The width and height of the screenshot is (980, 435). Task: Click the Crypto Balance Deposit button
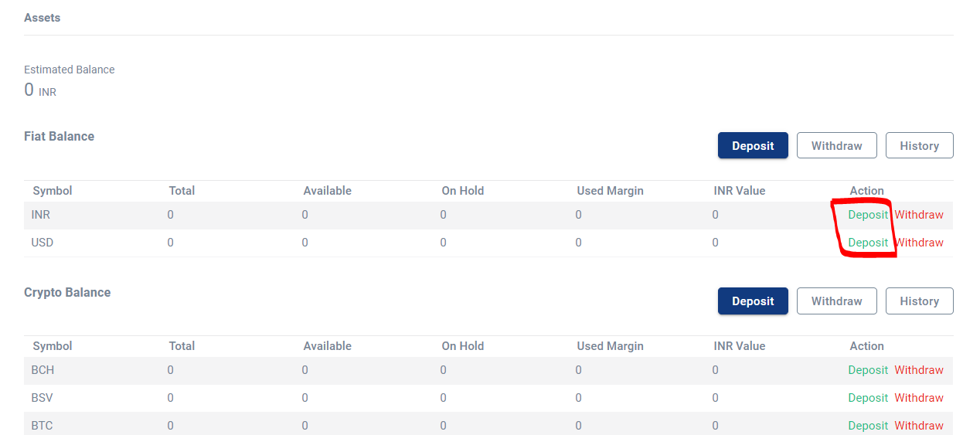pyautogui.click(x=753, y=301)
